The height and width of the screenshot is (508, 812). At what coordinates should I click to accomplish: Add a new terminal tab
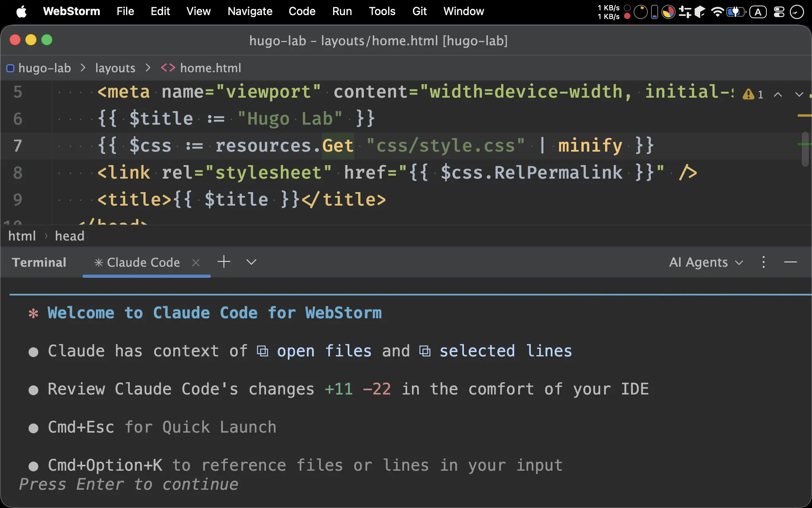click(x=224, y=262)
